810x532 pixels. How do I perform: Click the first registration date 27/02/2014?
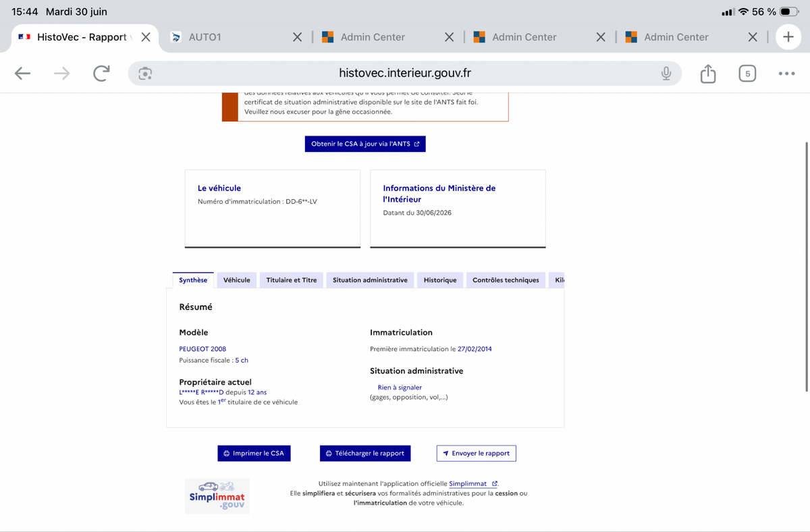475,349
